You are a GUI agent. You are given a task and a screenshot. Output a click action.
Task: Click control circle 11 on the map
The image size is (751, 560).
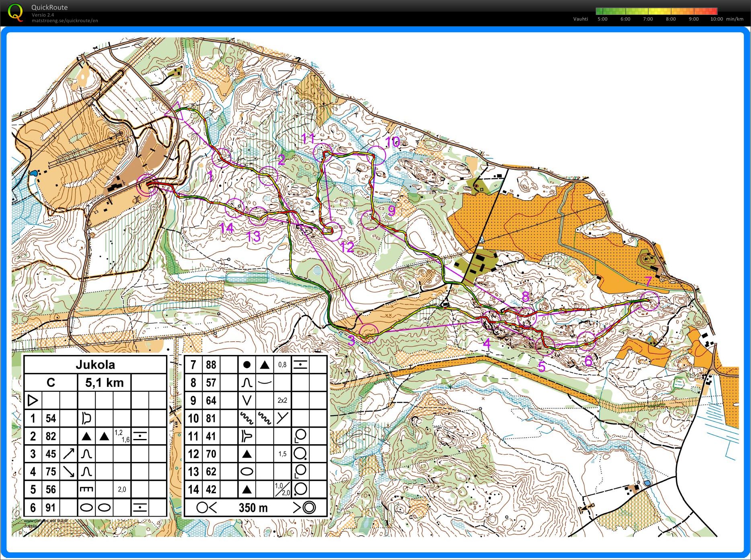(x=323, y=153)
